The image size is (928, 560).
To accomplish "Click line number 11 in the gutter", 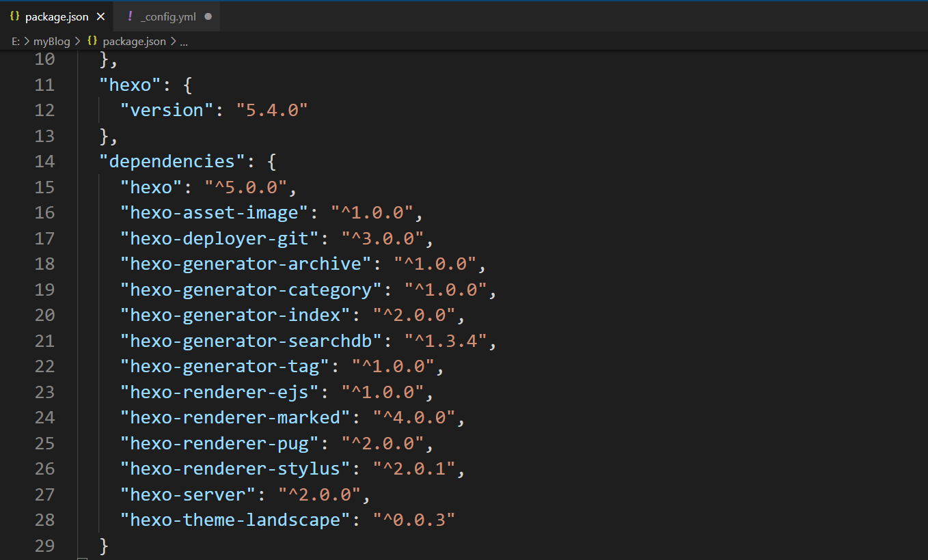I will coord(44,85).
